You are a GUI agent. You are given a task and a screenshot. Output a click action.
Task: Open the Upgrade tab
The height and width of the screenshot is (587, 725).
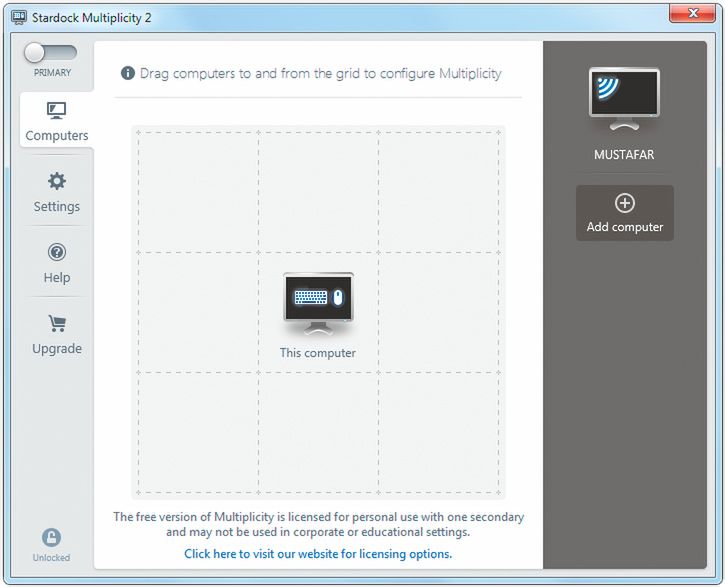(56, 334)
